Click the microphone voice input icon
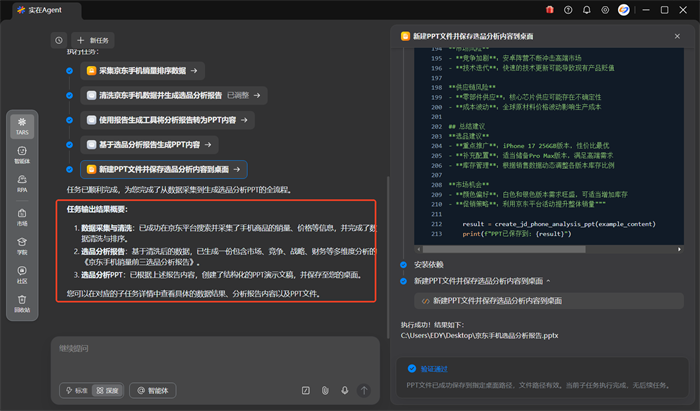The width and height of the screenshot is (700, 411). pyautogui.click(x=344, y=390)
